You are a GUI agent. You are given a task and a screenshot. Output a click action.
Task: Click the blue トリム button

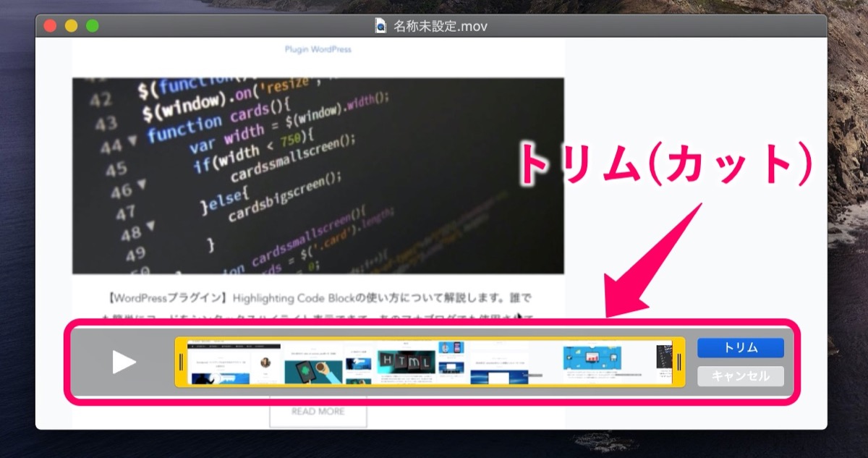coord(741,348)
